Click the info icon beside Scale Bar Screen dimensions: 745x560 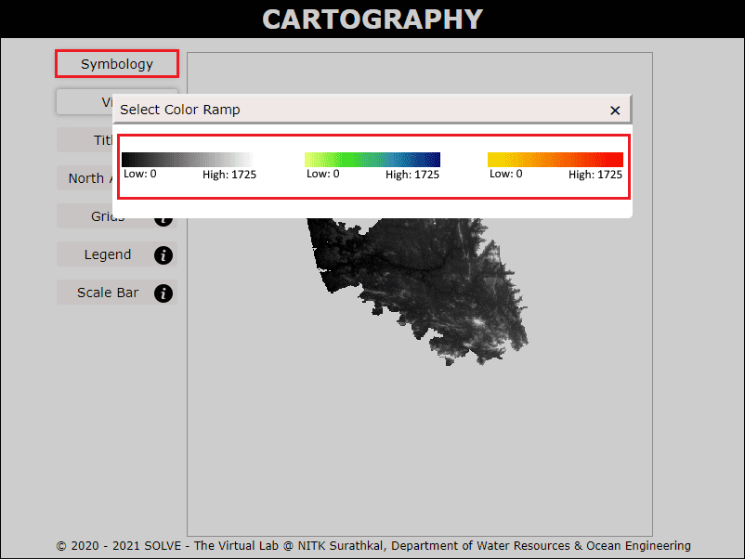pos(163,293)
